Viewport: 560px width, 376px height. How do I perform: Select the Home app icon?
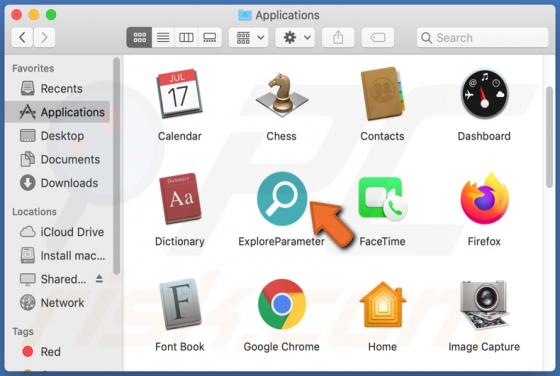pyautogui.click(x=382, y=304)
